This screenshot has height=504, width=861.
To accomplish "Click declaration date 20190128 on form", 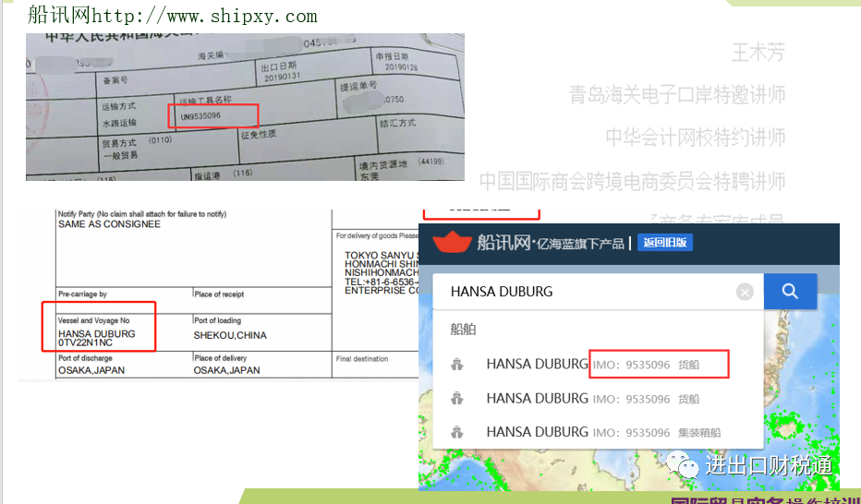I will coord(401,67).
